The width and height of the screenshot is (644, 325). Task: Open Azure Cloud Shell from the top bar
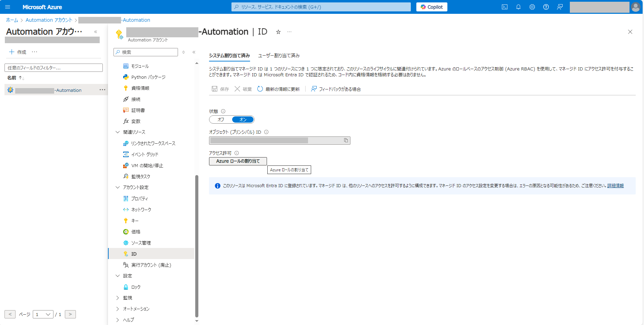pyautogui.click(x=504, y=7)
